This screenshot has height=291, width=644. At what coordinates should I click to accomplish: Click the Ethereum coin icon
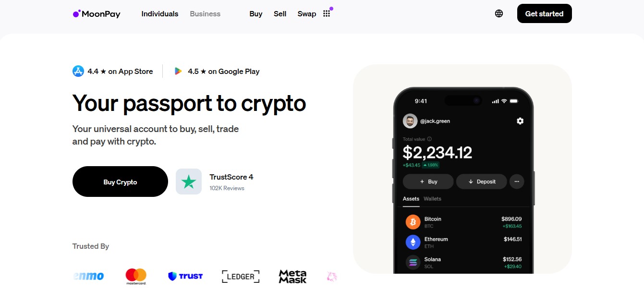tap(413, 242)
